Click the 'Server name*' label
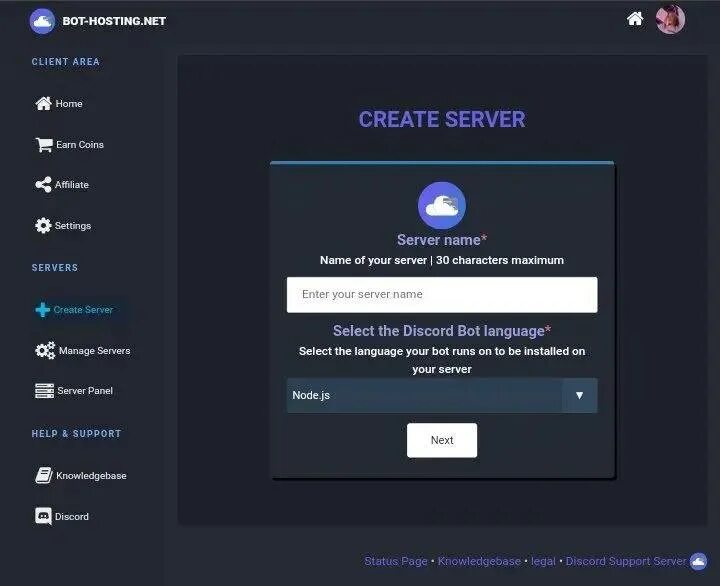Viewport: 720px width, 586px height. [442, 240]
